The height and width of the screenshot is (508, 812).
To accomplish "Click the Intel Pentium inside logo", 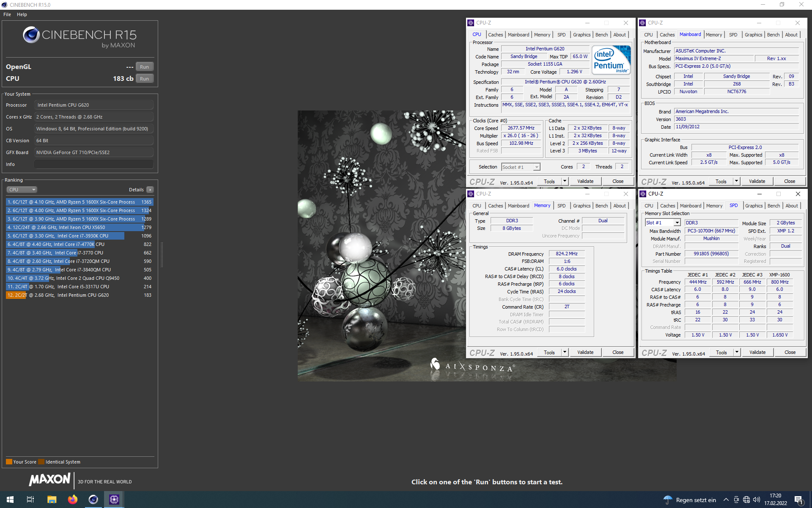I will [611, 60].
